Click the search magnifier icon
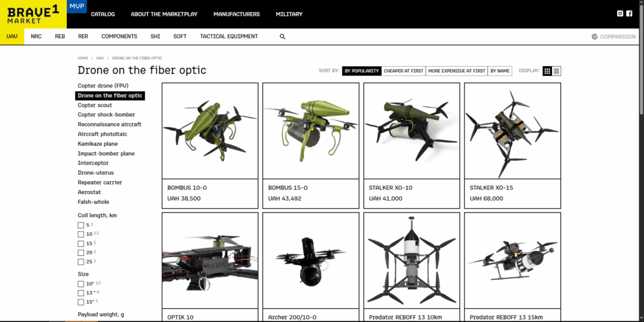Image resolution: width=644 pixels, height=322 pixels. click(x=282, y=36)
